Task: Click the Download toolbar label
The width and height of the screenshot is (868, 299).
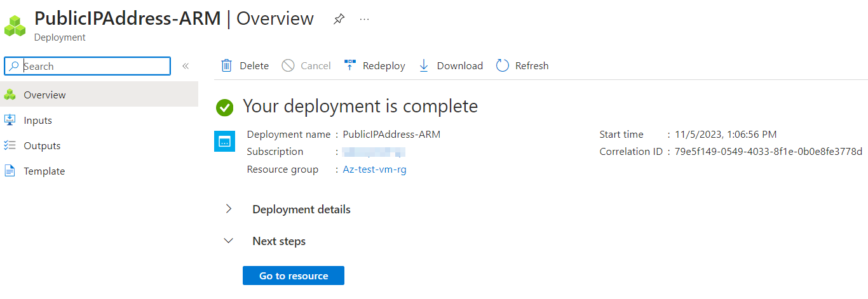Action: pos(460,65)
